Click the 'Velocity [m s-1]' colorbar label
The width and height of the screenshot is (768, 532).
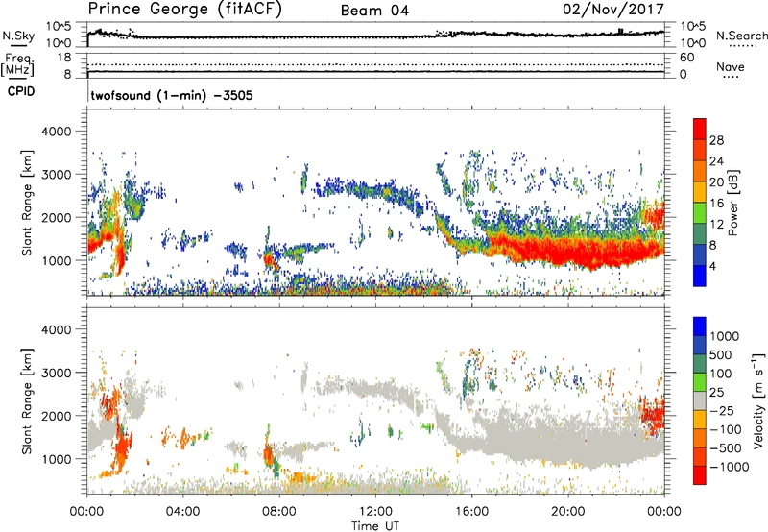(x=758, y=400)
